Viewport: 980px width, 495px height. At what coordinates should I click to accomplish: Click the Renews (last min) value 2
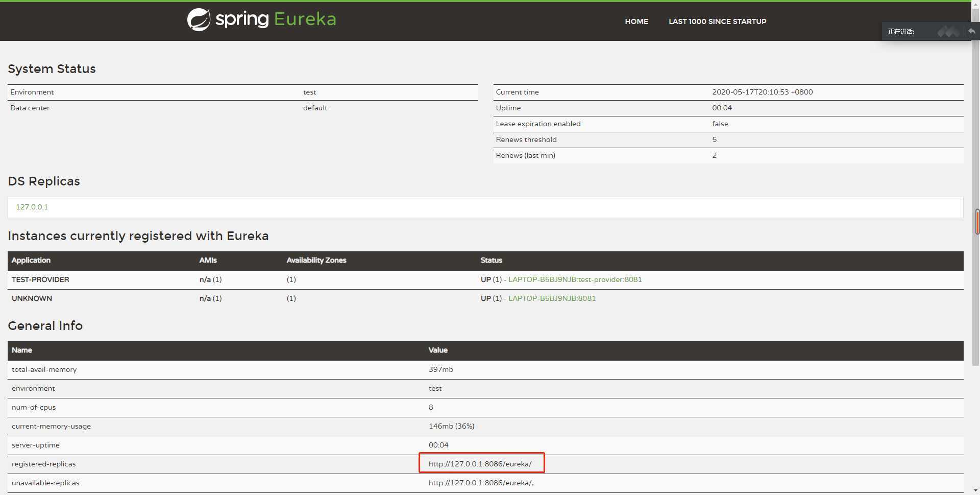[x=715, y=155]
